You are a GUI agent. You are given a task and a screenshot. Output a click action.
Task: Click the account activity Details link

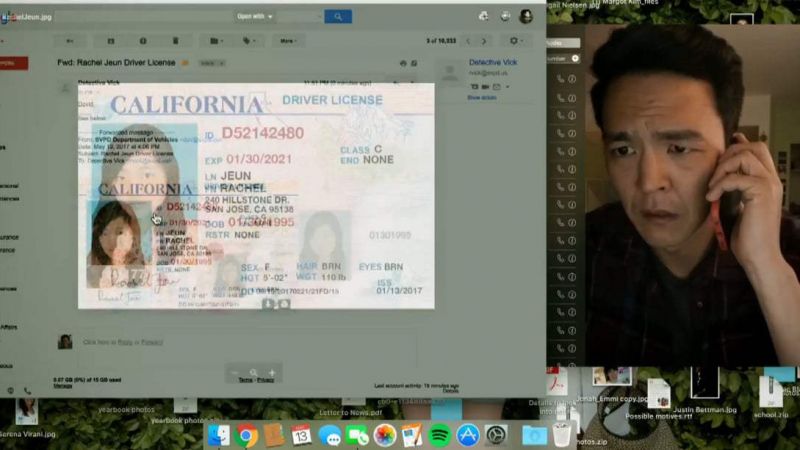coord(451,391)
